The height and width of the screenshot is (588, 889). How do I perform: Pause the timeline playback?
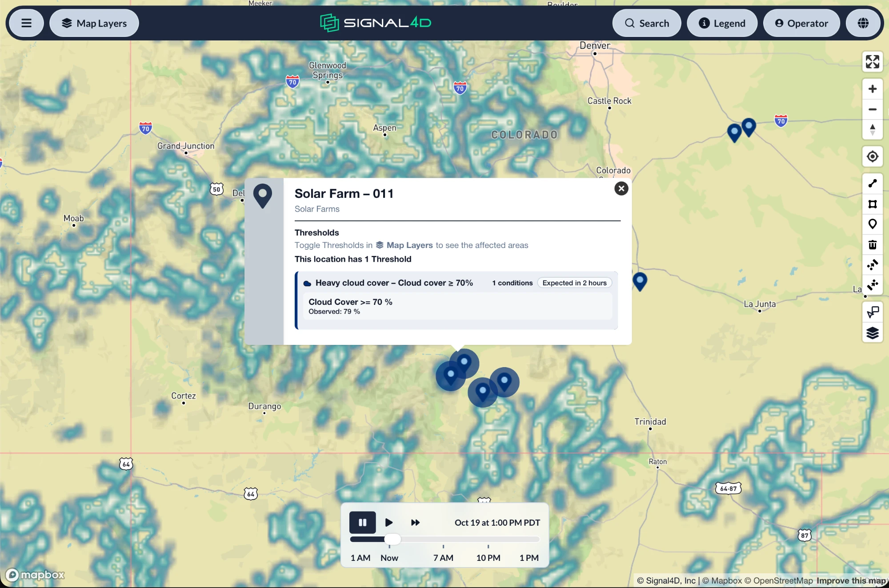(x=362, y=522)
